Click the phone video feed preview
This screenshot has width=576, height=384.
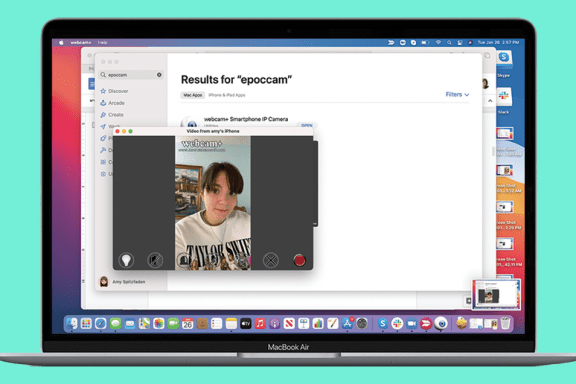[x=213, y=203]
